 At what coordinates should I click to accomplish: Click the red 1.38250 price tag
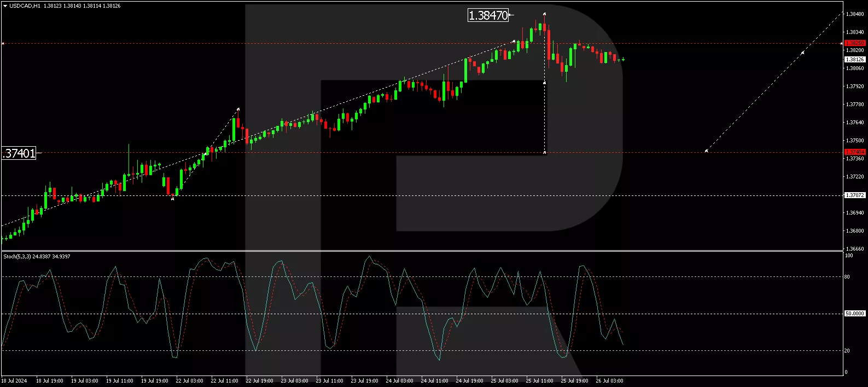854,43
